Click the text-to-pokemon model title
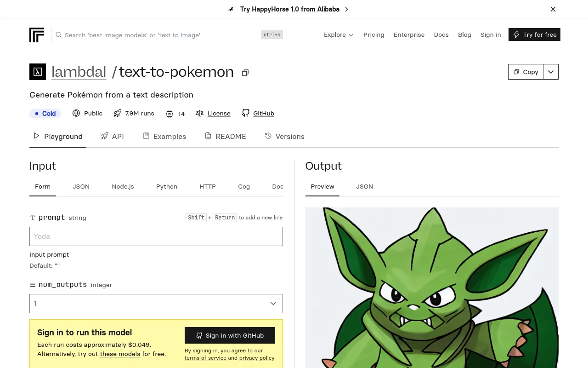 176,72
